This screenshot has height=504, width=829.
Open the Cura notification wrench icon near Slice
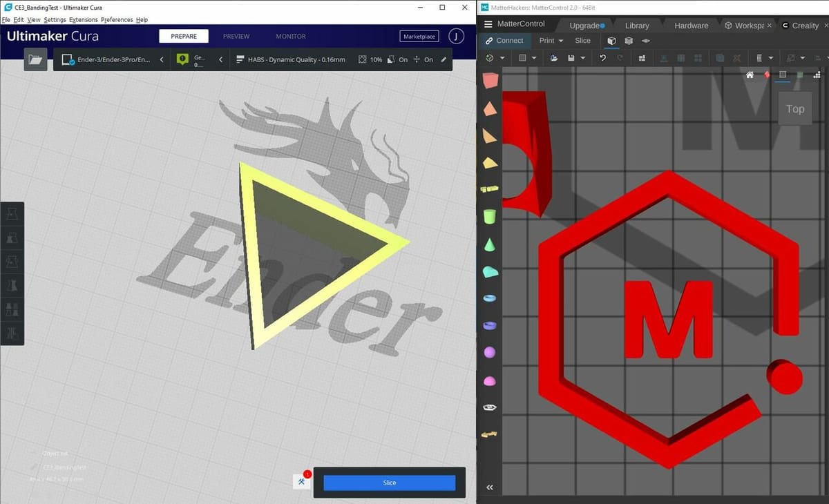click(x=302, y=481)
